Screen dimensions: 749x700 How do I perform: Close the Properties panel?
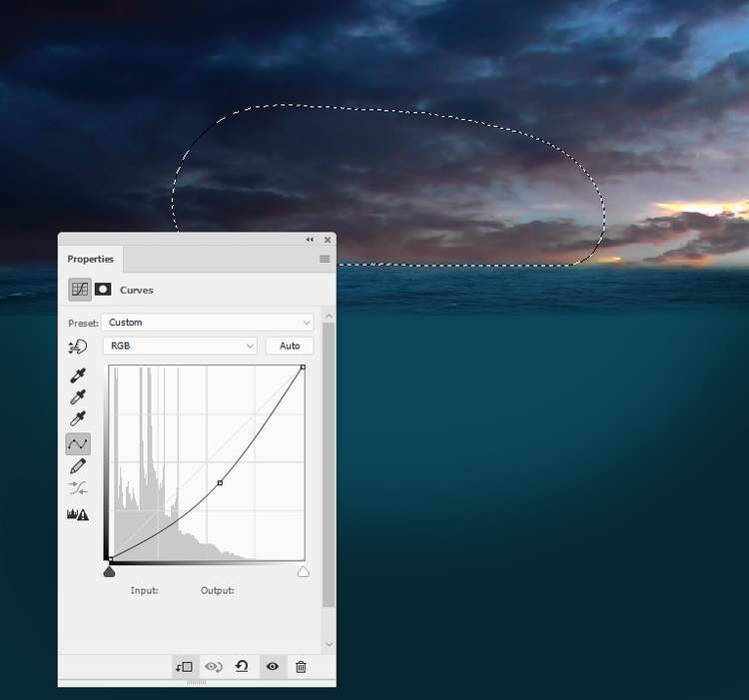(328, 240)
